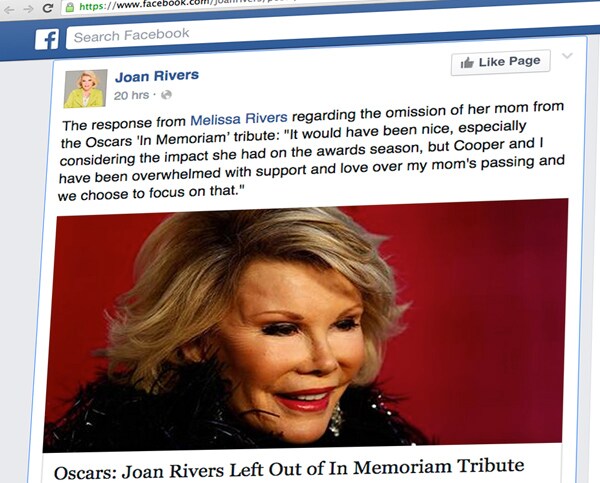Viewport: 600px width, 483px height.
Task: Click the thumbs-up icon on Like Page
Action: click(x=467, y=63)
